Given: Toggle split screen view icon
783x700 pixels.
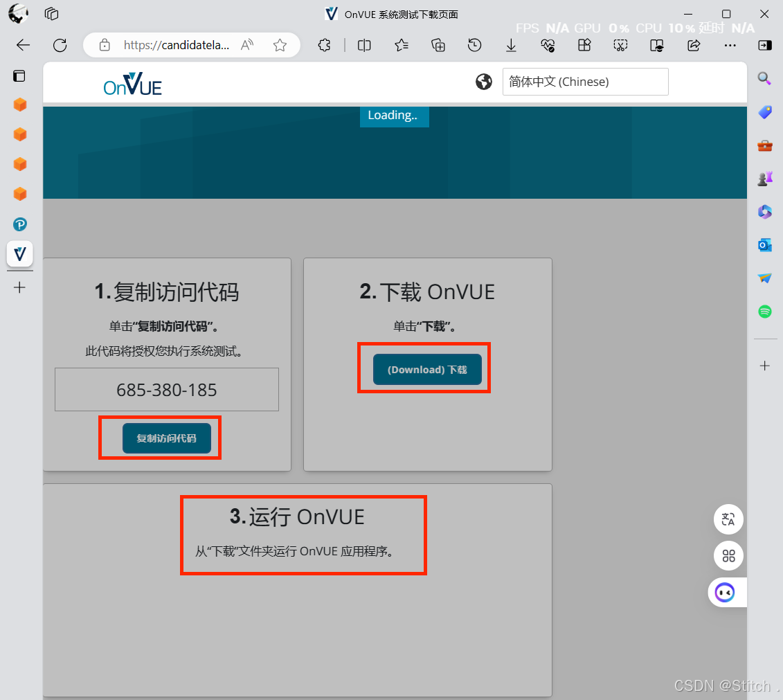Looking at the screenshot, I should click(364, 46).
